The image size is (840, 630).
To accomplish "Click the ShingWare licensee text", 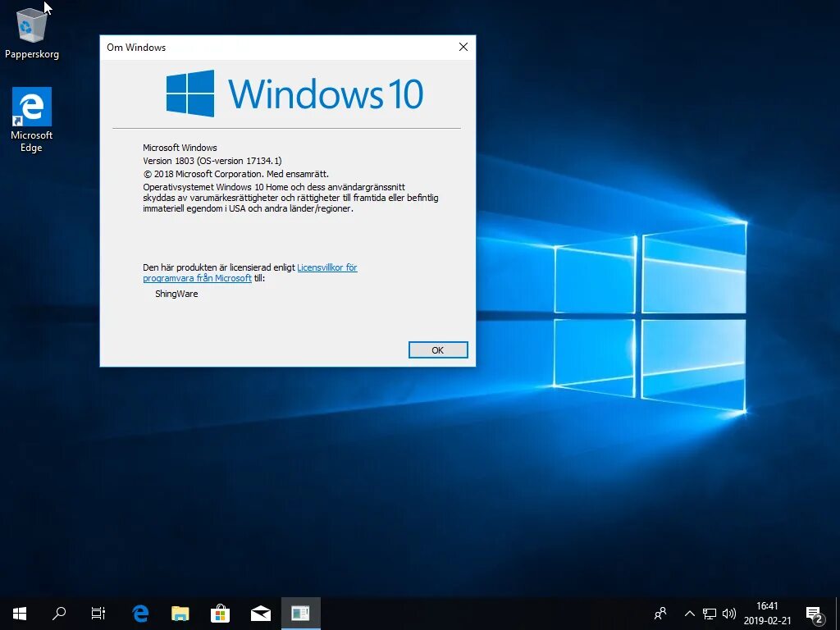I will click(x=176, y=294).
